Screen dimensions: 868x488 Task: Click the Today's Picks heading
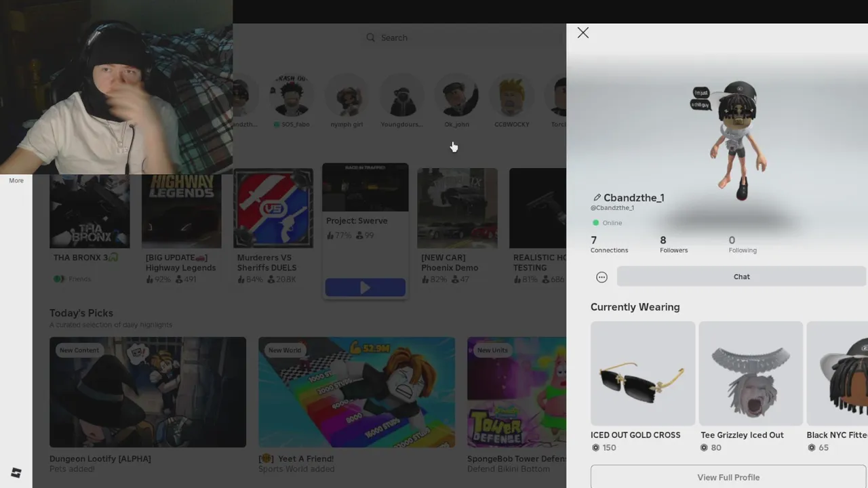click(x=81, y=313)
